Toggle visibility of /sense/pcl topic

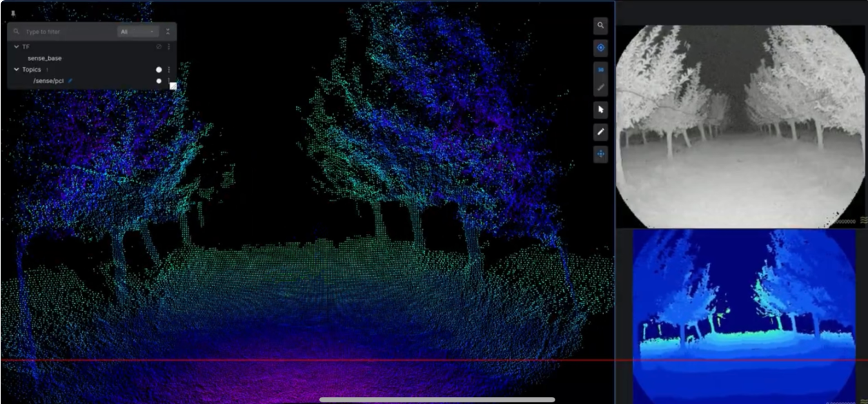coord(159,81)
